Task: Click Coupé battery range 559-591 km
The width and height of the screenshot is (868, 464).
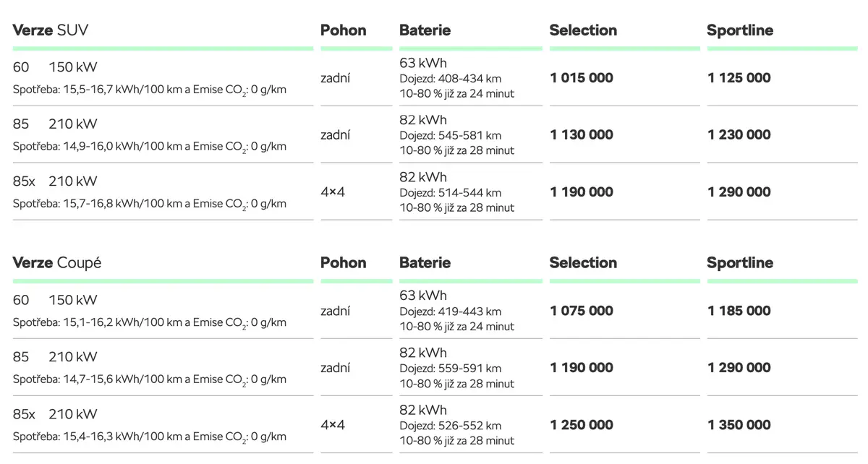Action: [450, 369]
